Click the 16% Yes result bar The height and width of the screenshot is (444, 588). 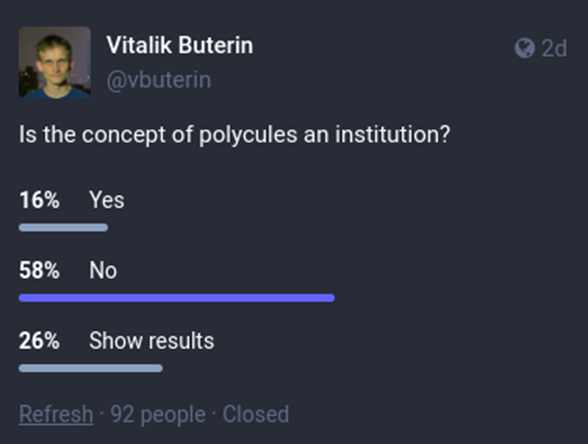[x=63, y=227]
